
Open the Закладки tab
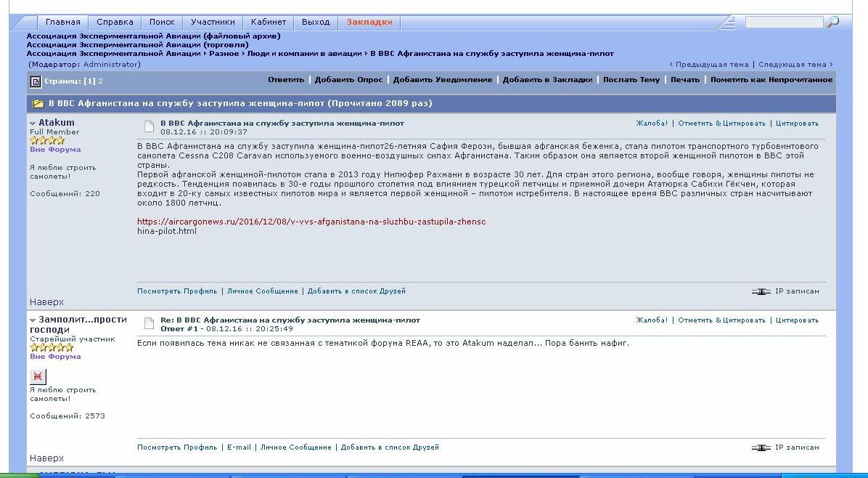click(369, 23)
